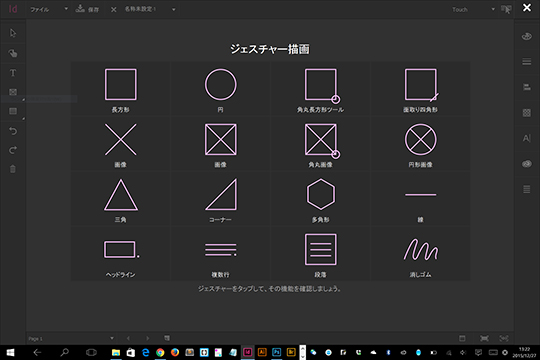Tap the 複数行 multi-line gesture

click(x=220, y=254)
